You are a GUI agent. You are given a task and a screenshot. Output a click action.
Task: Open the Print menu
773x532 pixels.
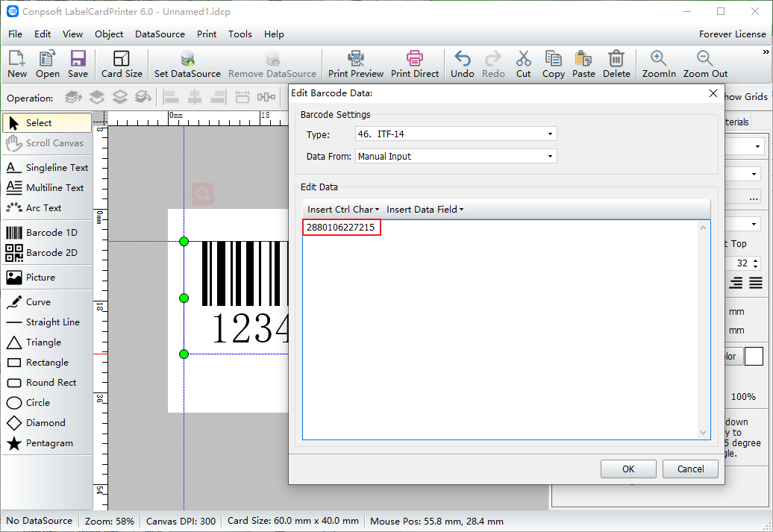207,34
